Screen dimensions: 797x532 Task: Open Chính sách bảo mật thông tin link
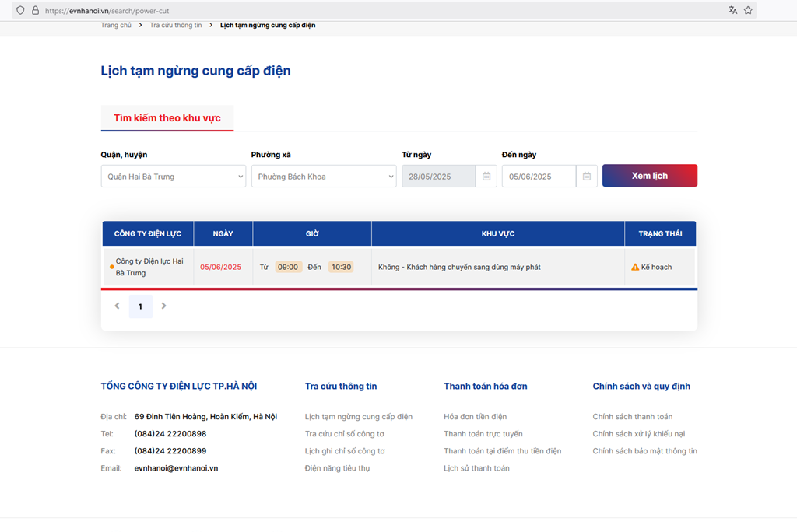pos(644,451)
